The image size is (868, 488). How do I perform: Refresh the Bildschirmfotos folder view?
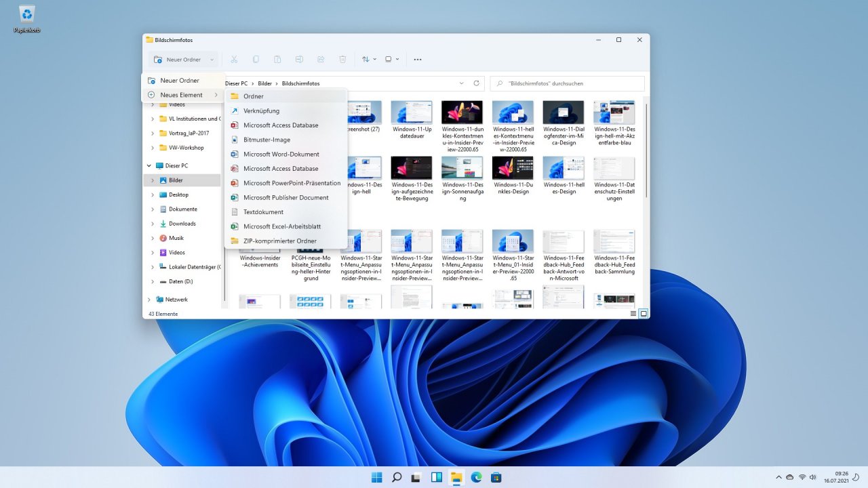pyautogui.click(x=477, y=83)
